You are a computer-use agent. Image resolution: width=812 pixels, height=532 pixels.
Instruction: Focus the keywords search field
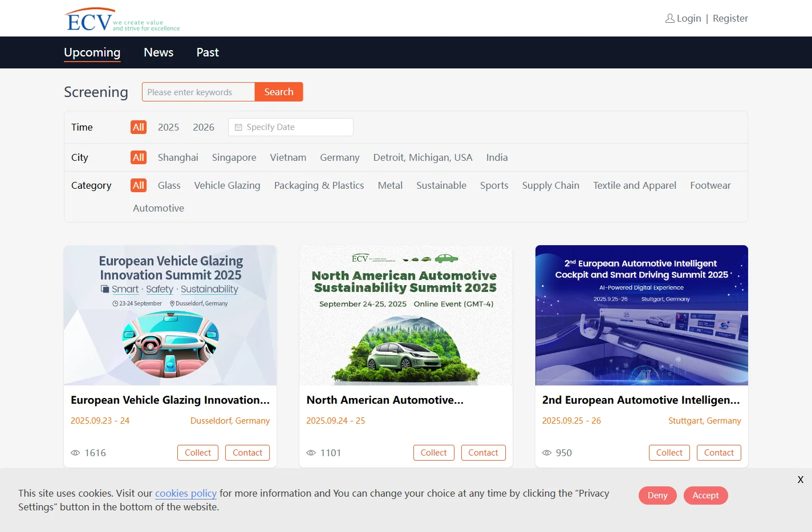tap(198, 92)
